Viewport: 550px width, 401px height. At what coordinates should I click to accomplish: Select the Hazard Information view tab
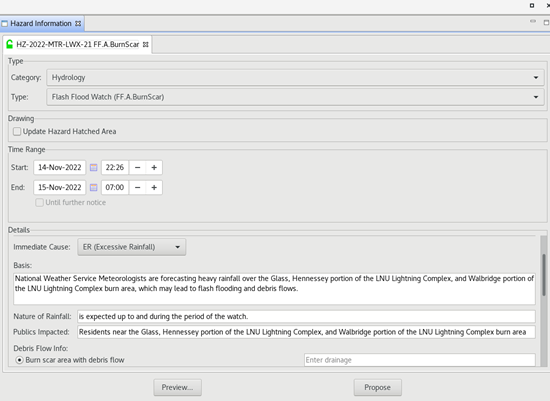pos(41,24)
